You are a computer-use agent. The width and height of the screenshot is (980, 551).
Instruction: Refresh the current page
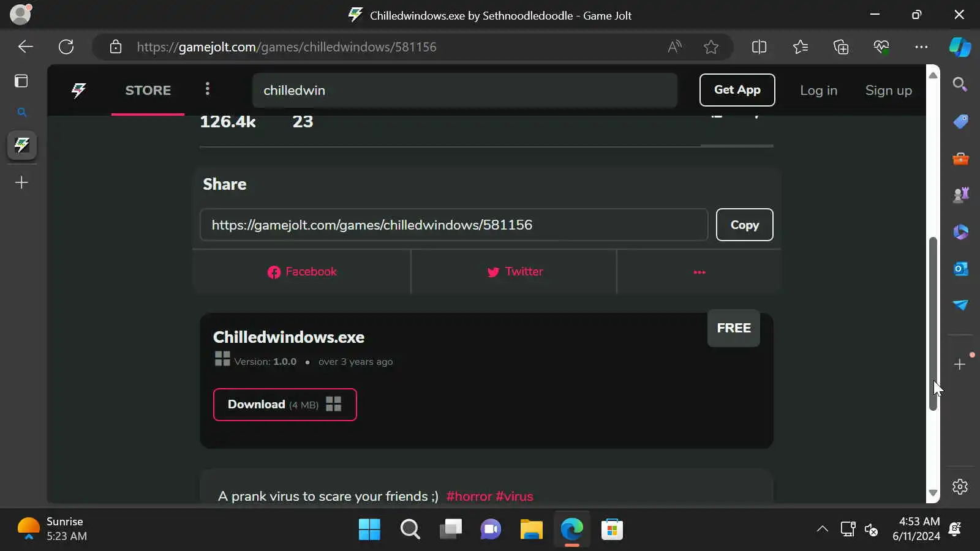point(66,47)
